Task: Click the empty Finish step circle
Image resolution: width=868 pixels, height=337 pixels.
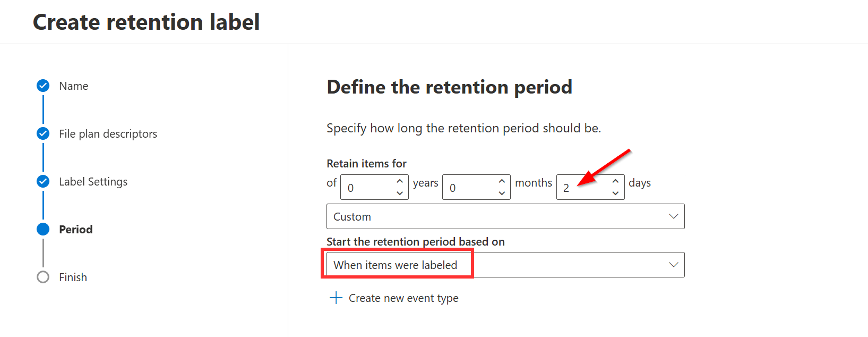Action: pos(43,277)
